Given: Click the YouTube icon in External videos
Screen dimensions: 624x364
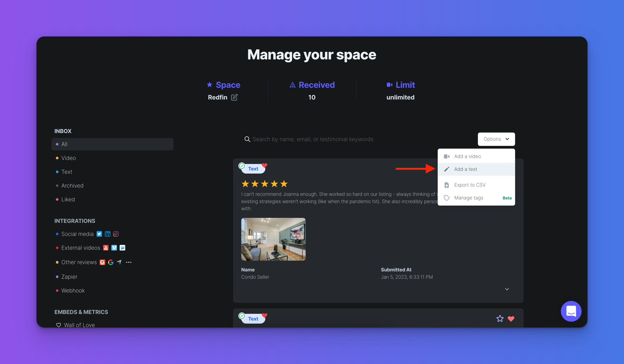Looking at the screenshot, I should [106, 248].
